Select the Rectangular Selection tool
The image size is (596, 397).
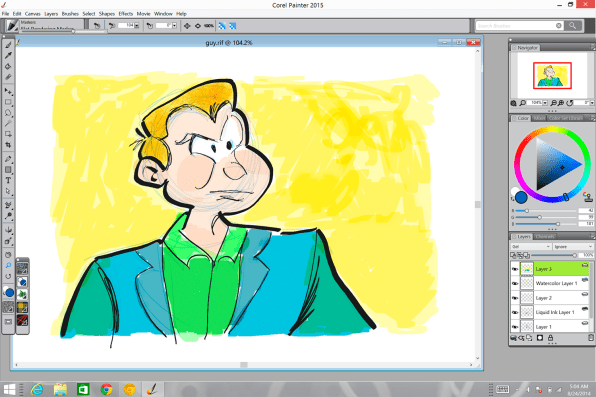click(x=8, y=102)
